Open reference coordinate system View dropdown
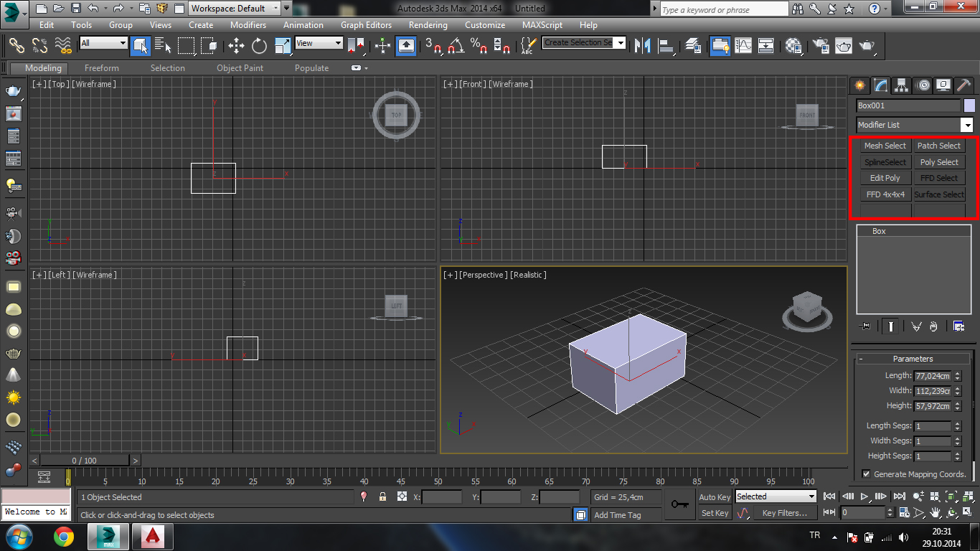The image size is (980, 551). (x=319, y=43)
